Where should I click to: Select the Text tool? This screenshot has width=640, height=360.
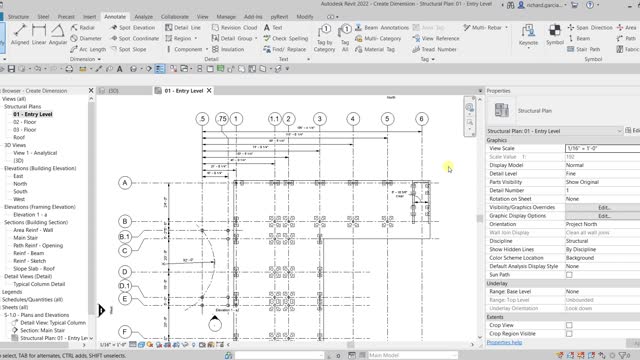273,27
